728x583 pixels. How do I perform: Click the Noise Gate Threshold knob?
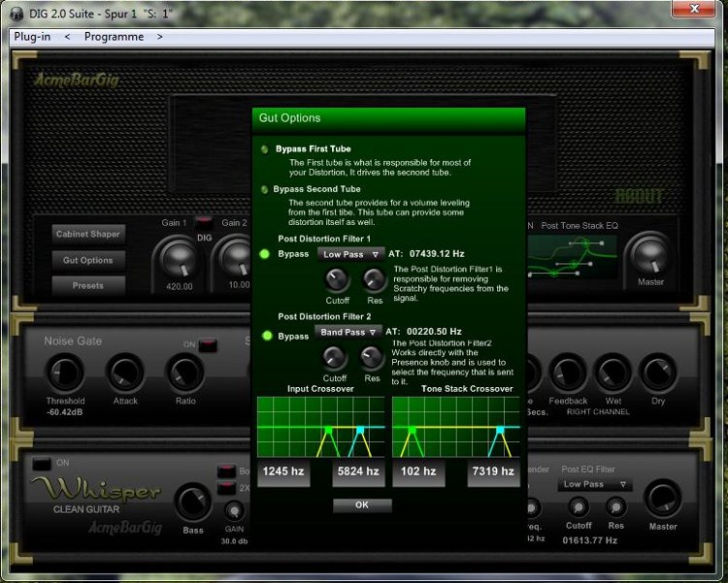point(65,373)
